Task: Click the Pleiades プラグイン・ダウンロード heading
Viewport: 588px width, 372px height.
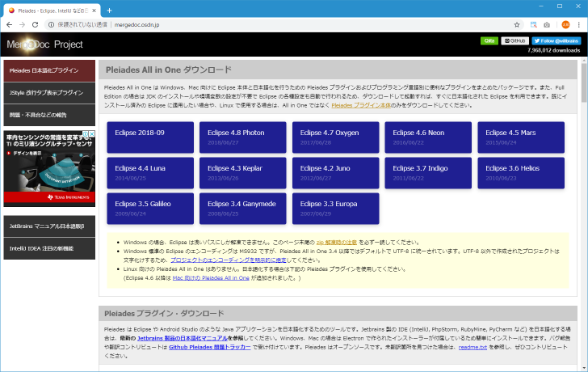Action: click(x=164, y=314)
